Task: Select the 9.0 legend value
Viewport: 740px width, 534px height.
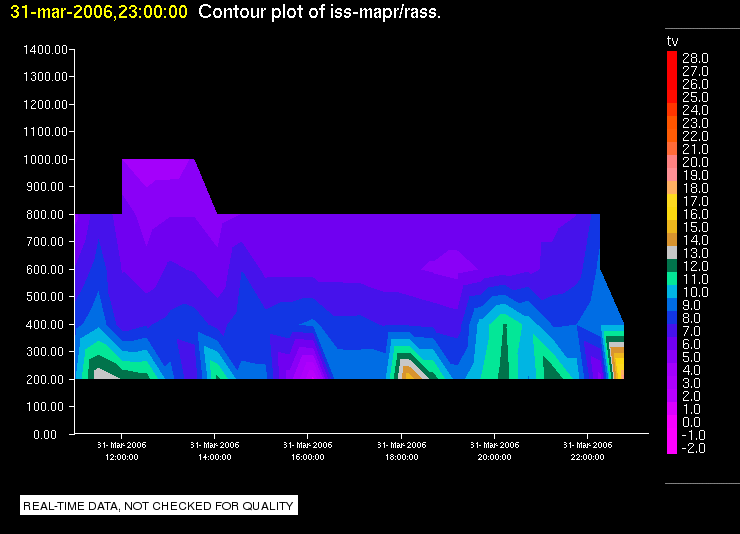Action: pos(691,305)
